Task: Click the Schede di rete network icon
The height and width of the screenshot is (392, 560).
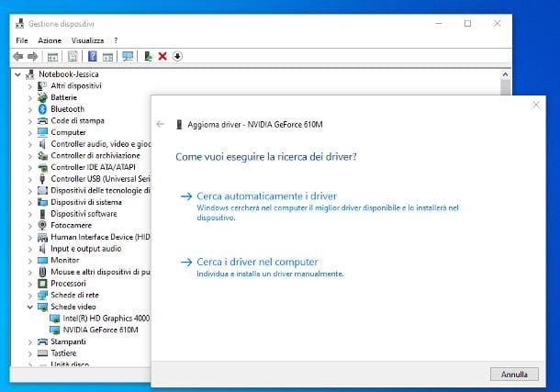Action: [42, 295]
